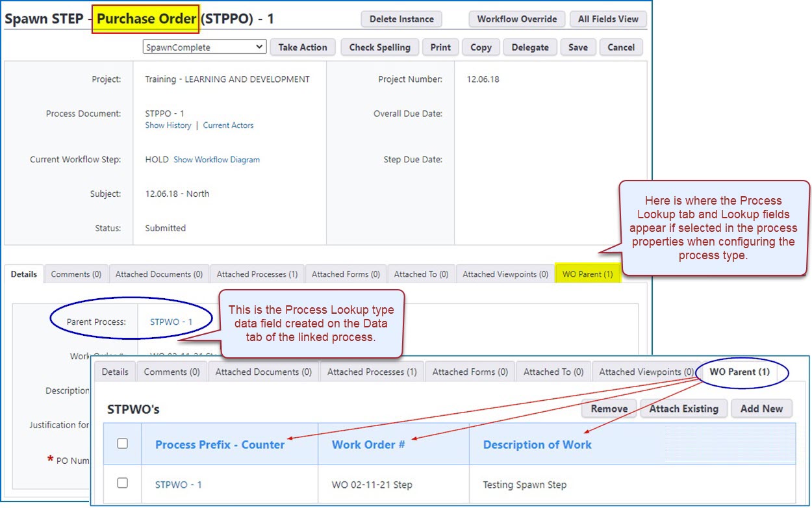Sort by Work Order # column header

click(x=368, y=445)
